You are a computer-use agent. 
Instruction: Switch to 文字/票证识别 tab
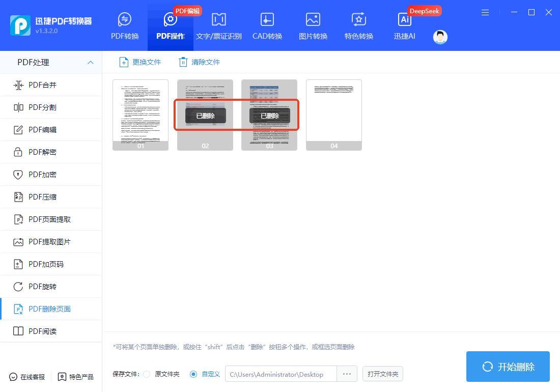click(x=219, y=26)
